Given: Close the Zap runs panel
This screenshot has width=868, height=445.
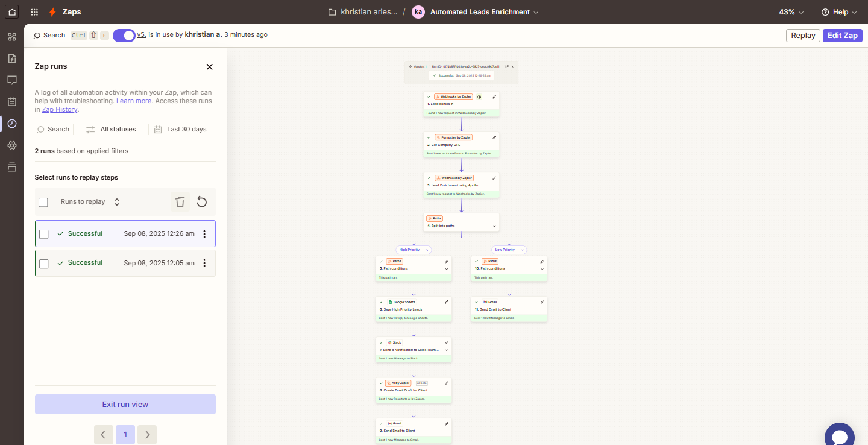Looking at the screenshot, I should coord(210,67).
